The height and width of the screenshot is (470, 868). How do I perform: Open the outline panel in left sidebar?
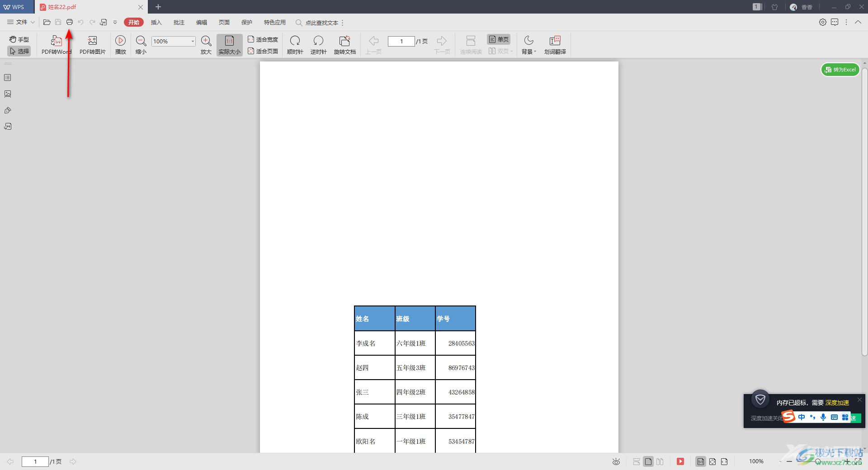point(8,78)
